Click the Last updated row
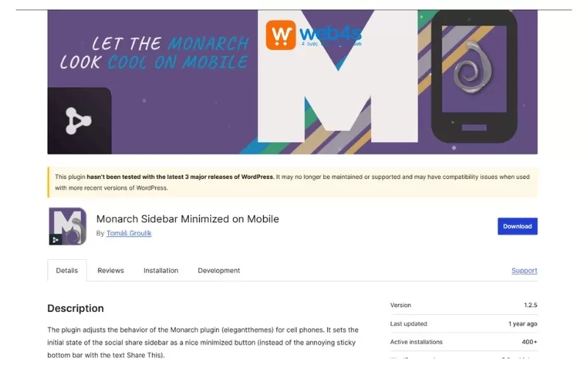The height and width of the screenshot is (368, 588). point(464,324)
